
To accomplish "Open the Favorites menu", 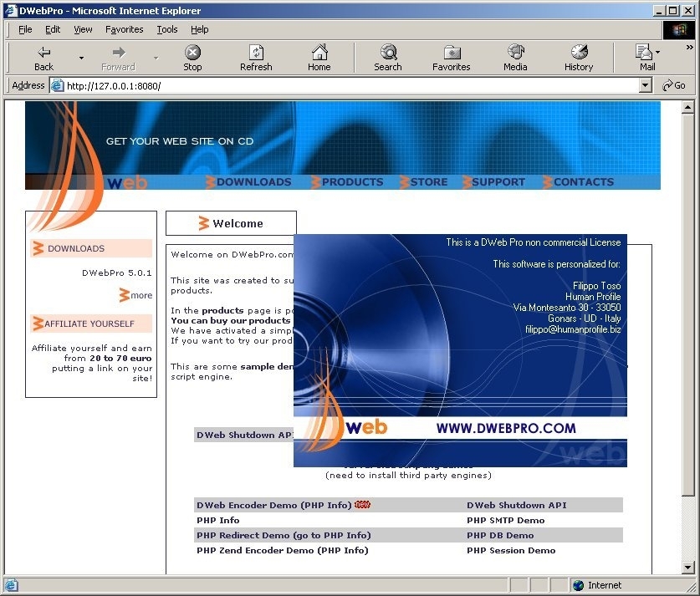I will tap(124, 29).
